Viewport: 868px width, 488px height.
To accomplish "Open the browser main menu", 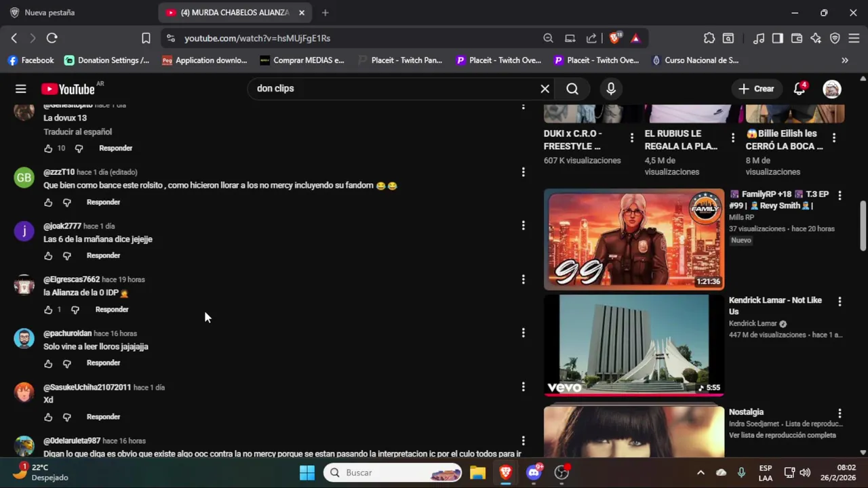I will coord(854,38).
